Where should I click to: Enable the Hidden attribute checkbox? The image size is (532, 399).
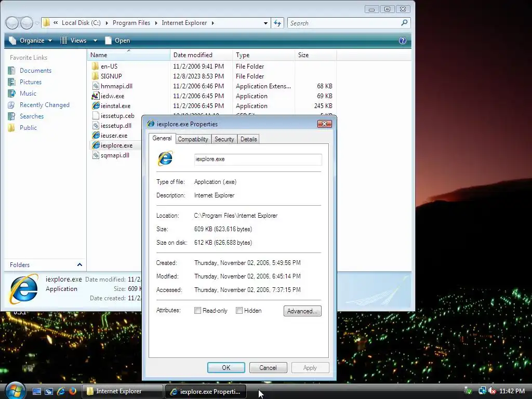point(239,311)
